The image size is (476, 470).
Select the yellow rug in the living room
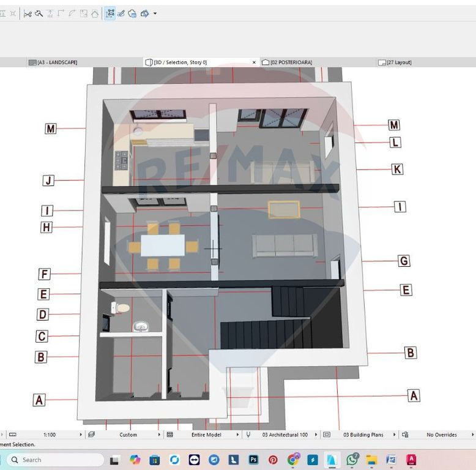click(x=284, y=209)
